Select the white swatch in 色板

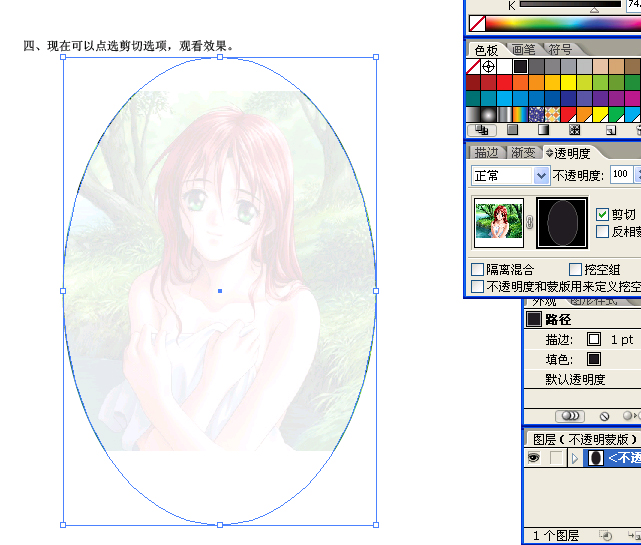tap(504, 66)
